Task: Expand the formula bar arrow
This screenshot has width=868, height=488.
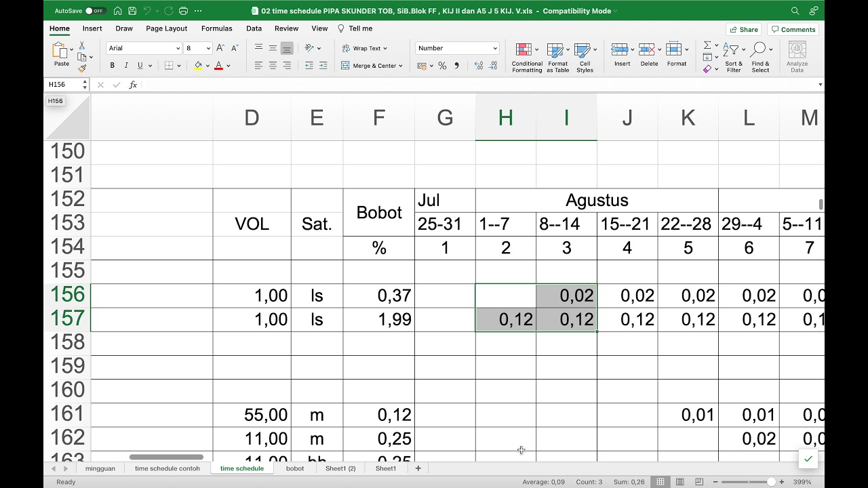Action: tap(820, 85)
